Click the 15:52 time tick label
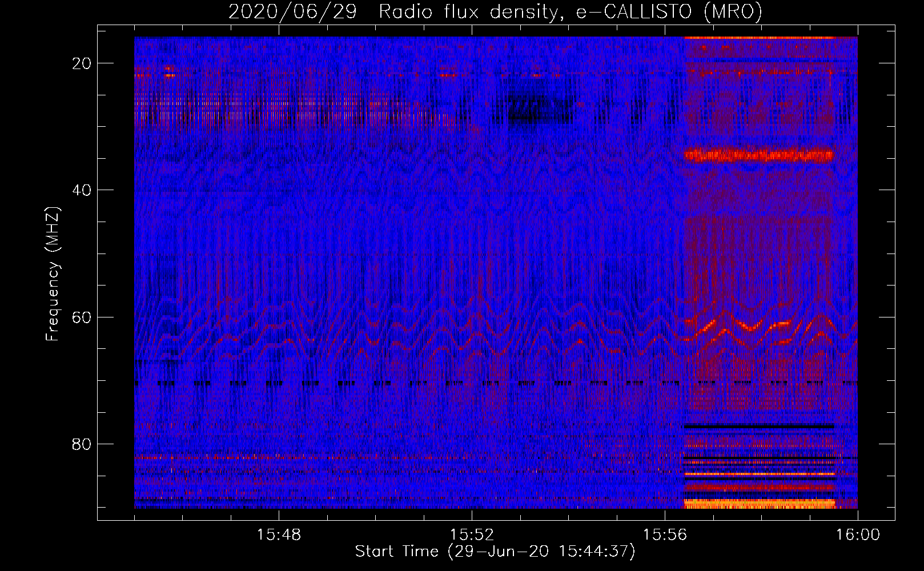 (x=472, y=535)
